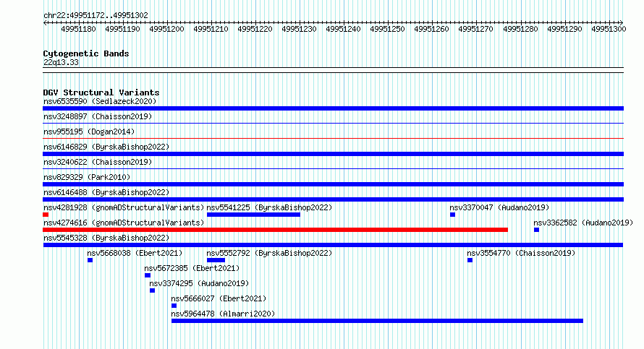Click the small red block under nsv4281928
This screenshot has width=644, height=349.
(x=46, y=215)
